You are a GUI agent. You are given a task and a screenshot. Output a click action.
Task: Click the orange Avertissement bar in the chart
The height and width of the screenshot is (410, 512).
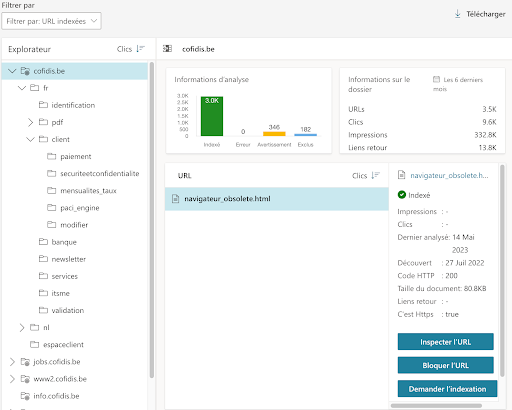click(x=274, y=134)
